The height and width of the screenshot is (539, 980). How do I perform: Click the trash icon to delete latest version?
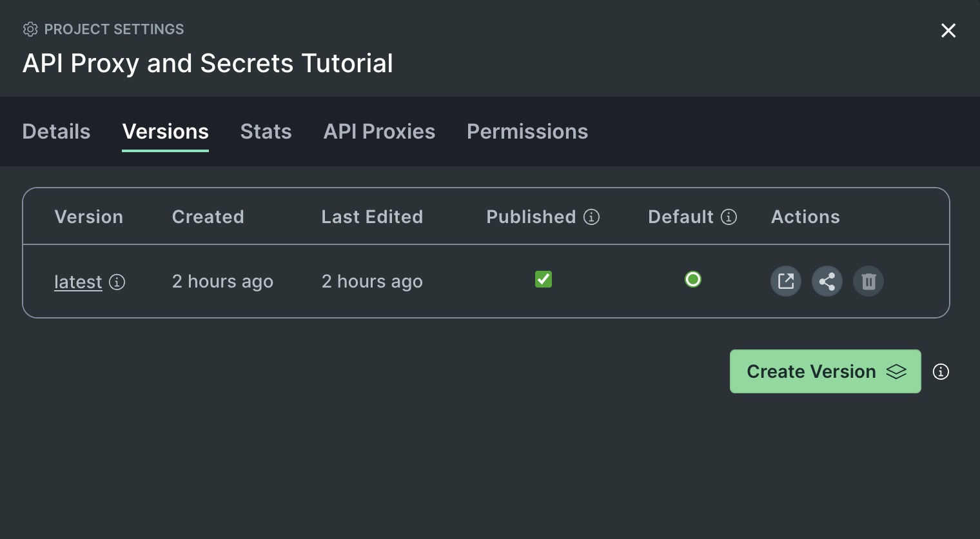click(868, 281)
